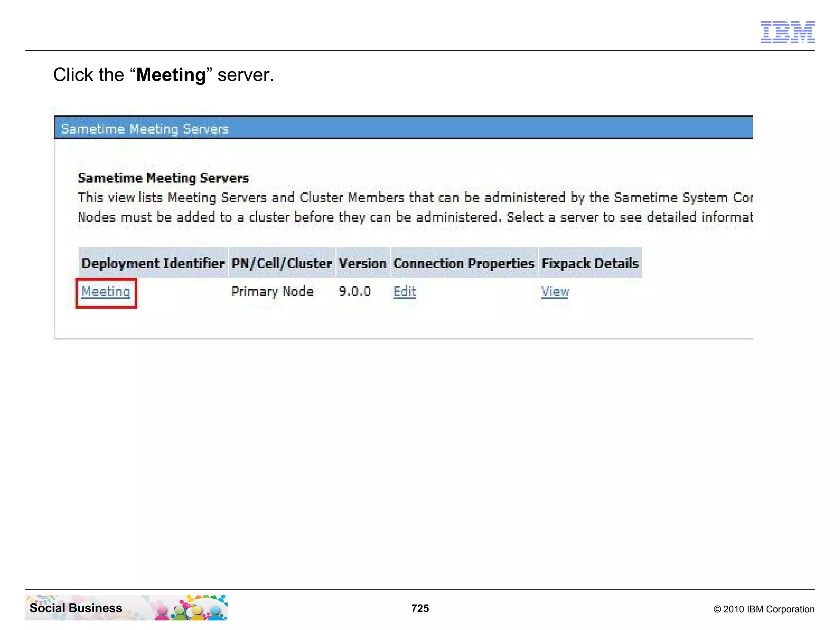Click the Fixpack Details column header
The image size is (840, 630).
[590, 263]
